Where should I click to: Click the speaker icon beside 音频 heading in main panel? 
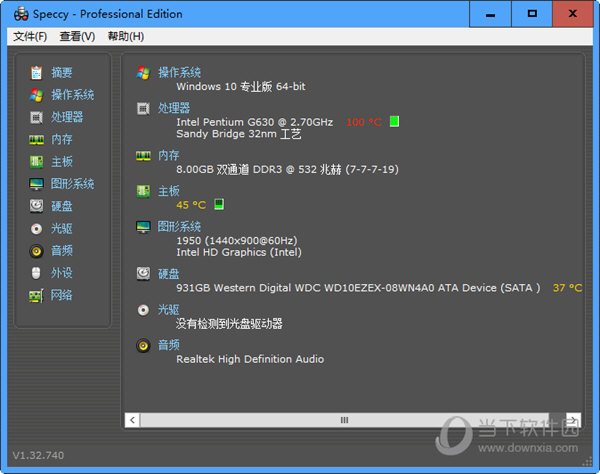[143, 345]
